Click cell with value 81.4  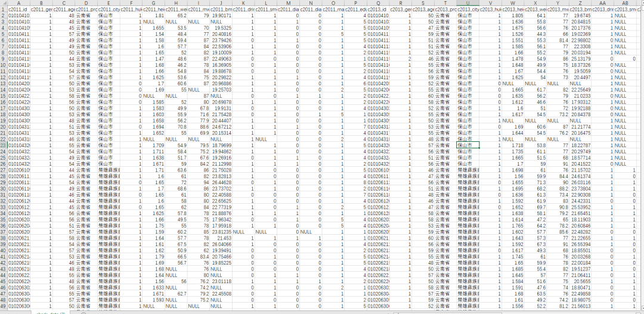(x=558, y=40)
